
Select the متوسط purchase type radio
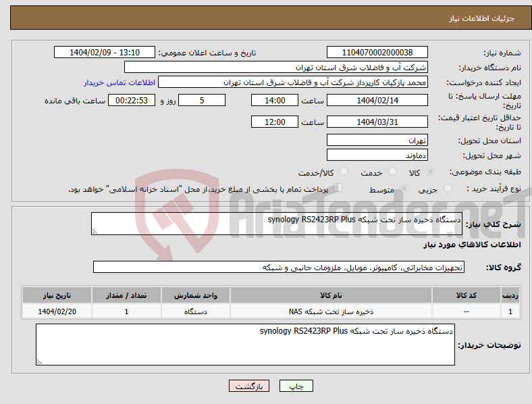tap(404, 188)
